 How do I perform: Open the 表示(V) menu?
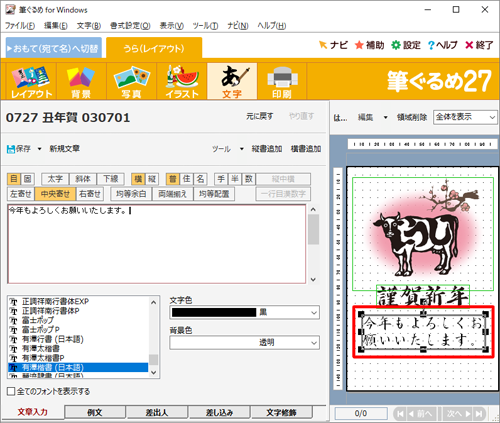coord(171,26)
